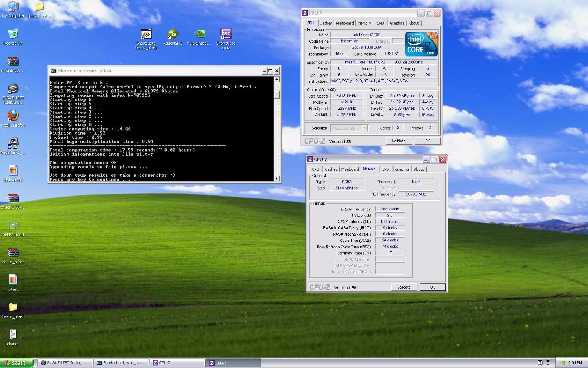Select CPU tab in upper CPU-Z window

[x=311, y=23]
